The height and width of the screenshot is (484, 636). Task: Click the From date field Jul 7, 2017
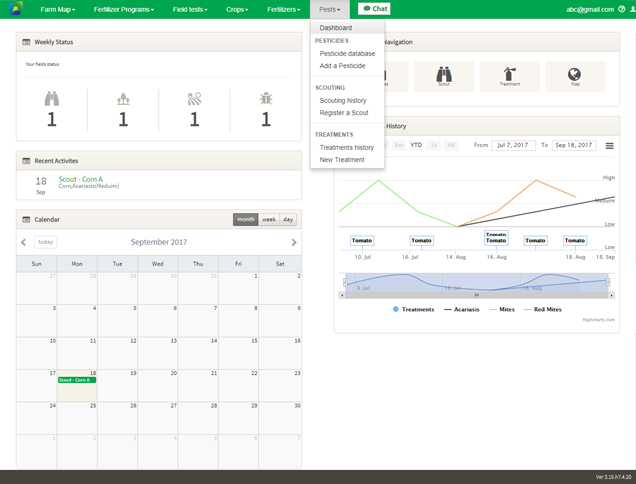tap(513, 145)
